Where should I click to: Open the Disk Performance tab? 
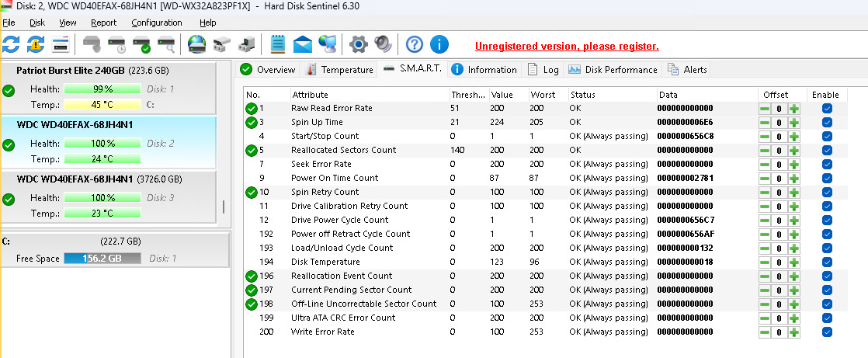(x=613, y=70)
